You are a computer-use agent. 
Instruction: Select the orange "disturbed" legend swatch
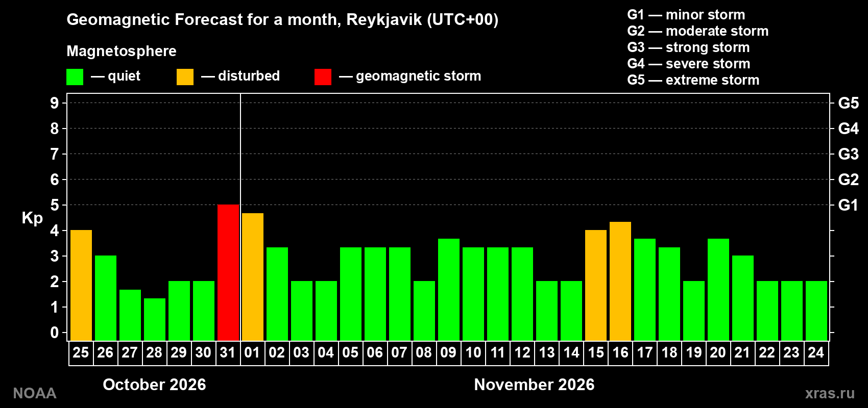[185, 77]
